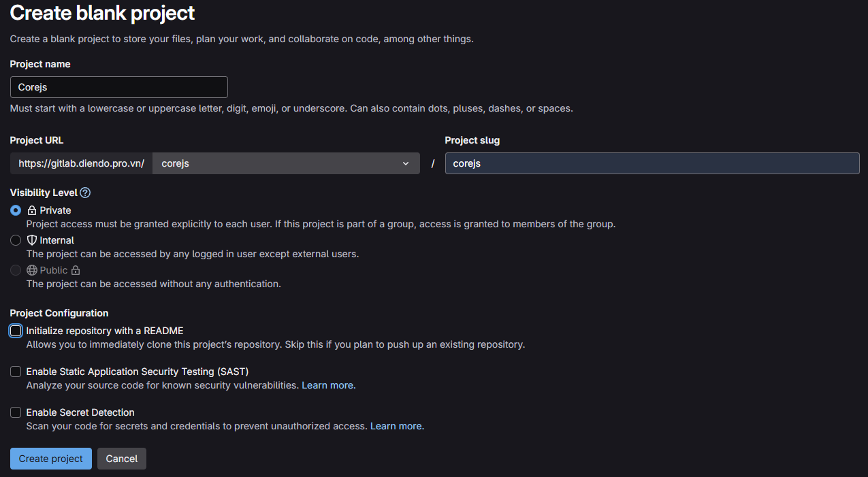Click the Visibility Level help question-mark icon
This screenshot has height=477, width=868.
pyautogui.click(x=85, y=193)
